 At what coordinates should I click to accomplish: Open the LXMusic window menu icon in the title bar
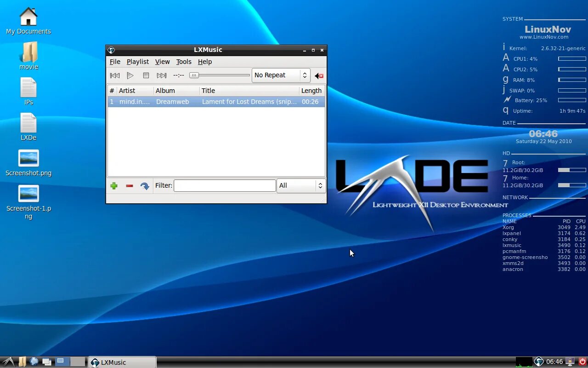click(x=111, y=50)
